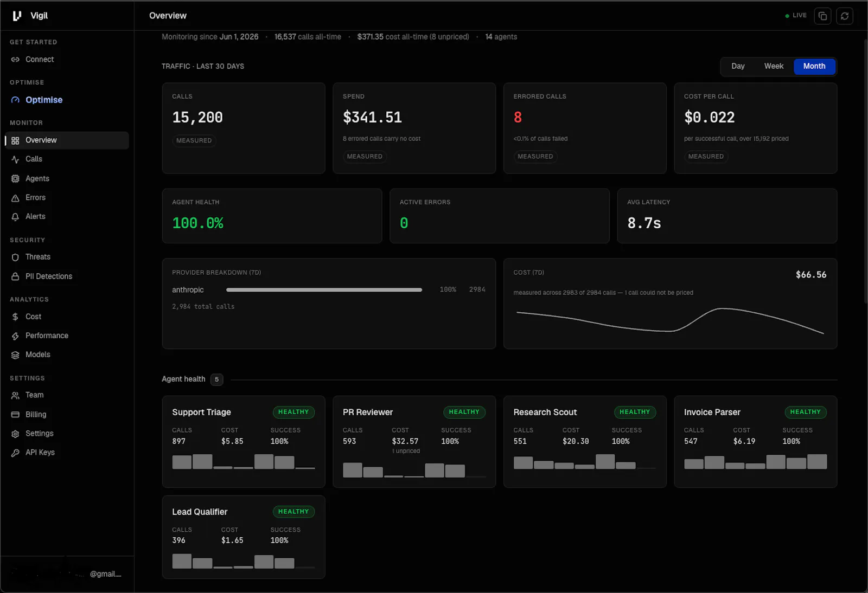Click the Spend value $341.51
The height and width of the screenshot is (593, 868).
(372, 118)
